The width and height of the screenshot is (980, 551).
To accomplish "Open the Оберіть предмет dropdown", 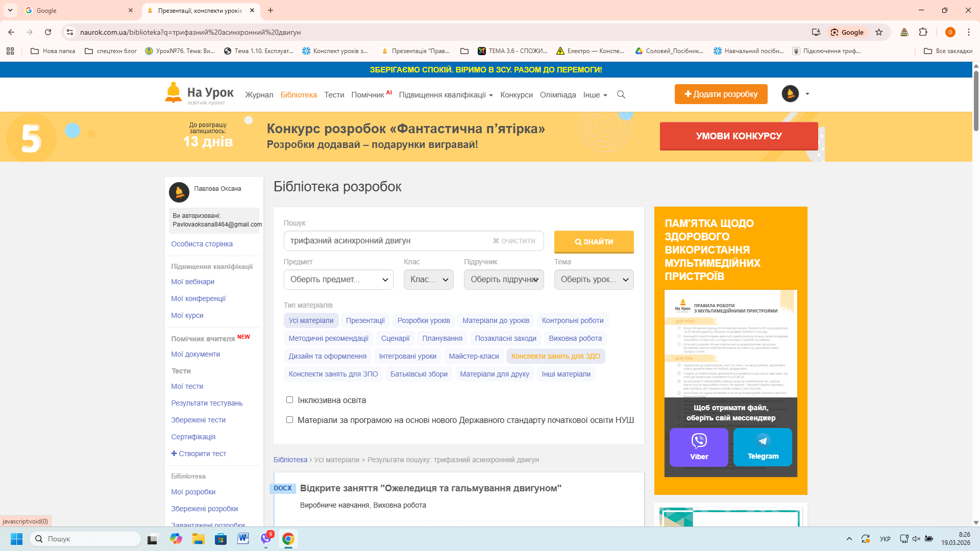I will [338, 280].
